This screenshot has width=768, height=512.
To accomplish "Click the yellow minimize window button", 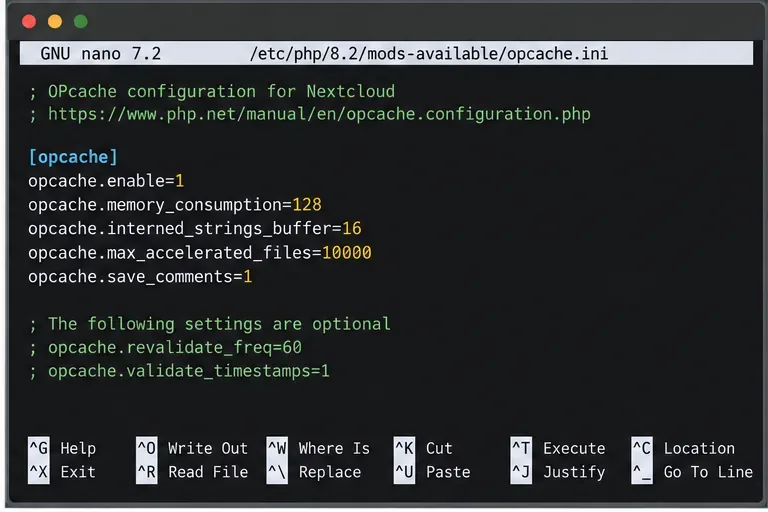I will click(x=55, y=22).
